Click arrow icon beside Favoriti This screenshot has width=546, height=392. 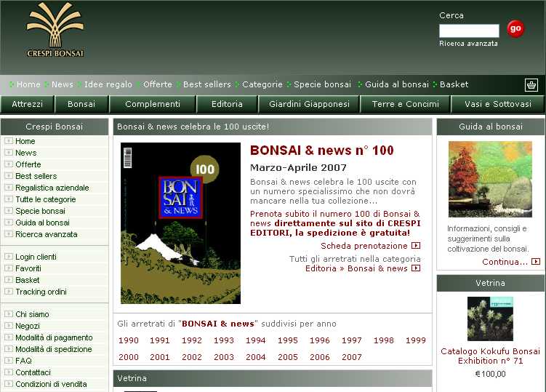(x=9, y=268)
